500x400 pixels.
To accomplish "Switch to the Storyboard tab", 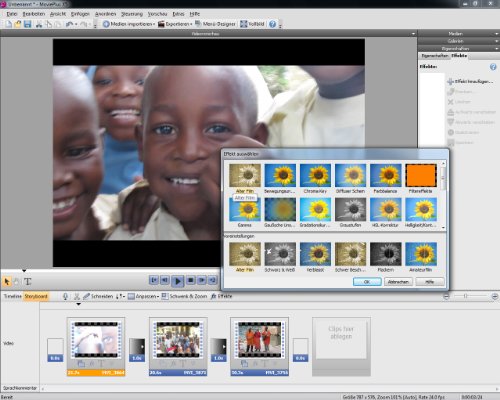I will coord(36,296).
